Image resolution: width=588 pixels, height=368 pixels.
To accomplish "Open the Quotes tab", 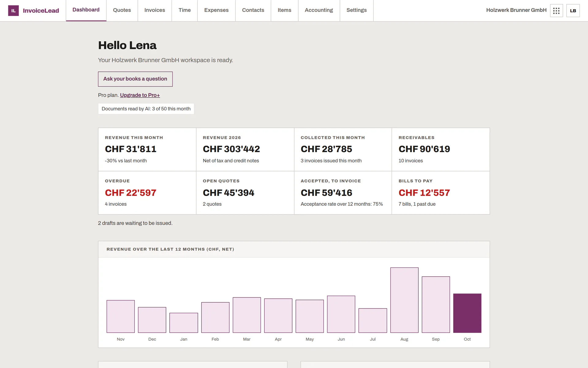I will point(122,10).
